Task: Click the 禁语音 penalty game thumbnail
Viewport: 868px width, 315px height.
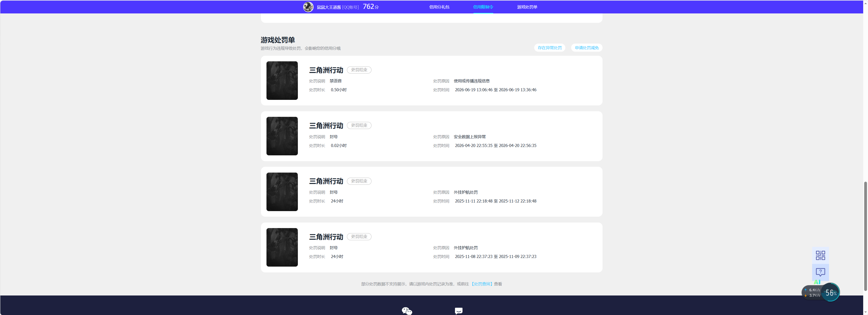Action: 282,81
